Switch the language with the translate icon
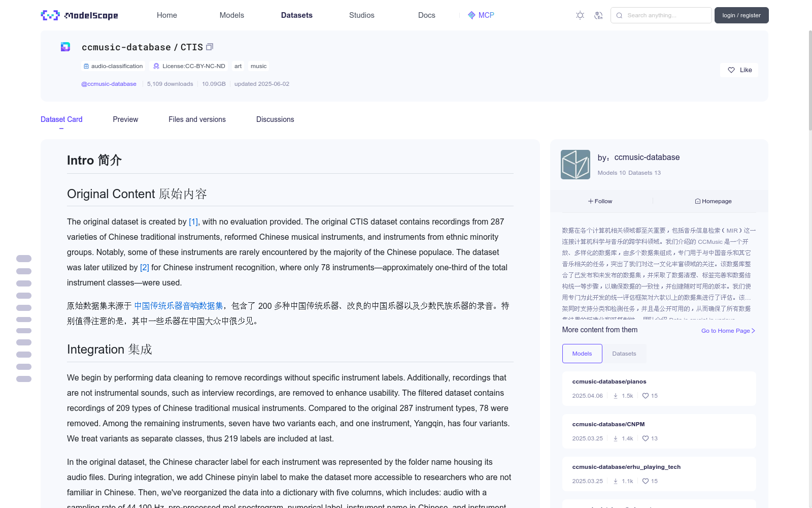 click(598, 15)
